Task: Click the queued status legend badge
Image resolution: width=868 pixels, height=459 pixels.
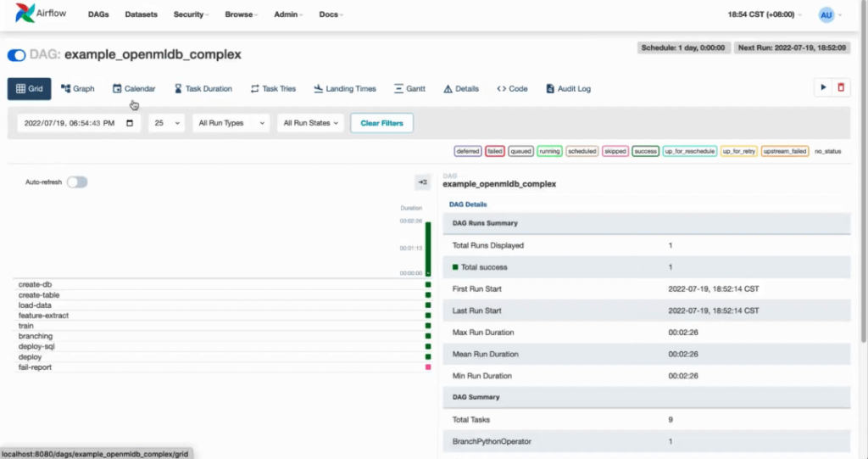Action: [520, 151]
